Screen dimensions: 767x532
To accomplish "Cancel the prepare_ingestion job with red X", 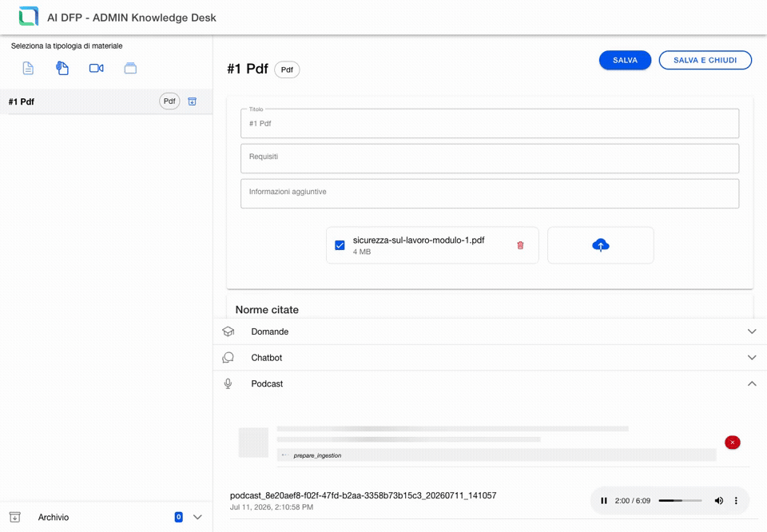I will point(733,443).
